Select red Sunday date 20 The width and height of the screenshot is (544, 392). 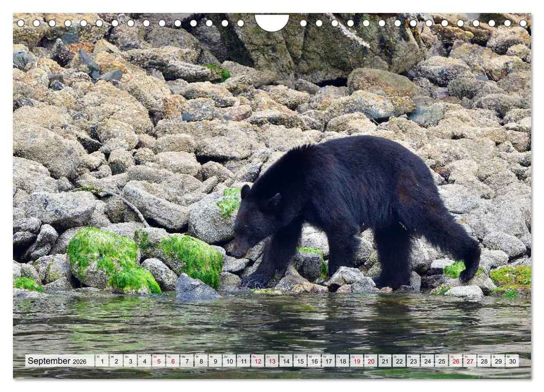pos(370,361)
